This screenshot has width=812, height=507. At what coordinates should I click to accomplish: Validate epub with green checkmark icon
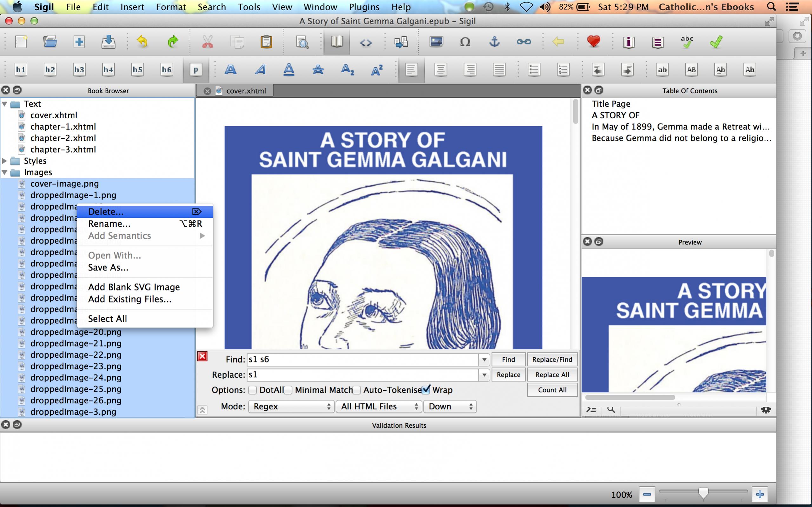pyautogui.click(x=716, y=42)
